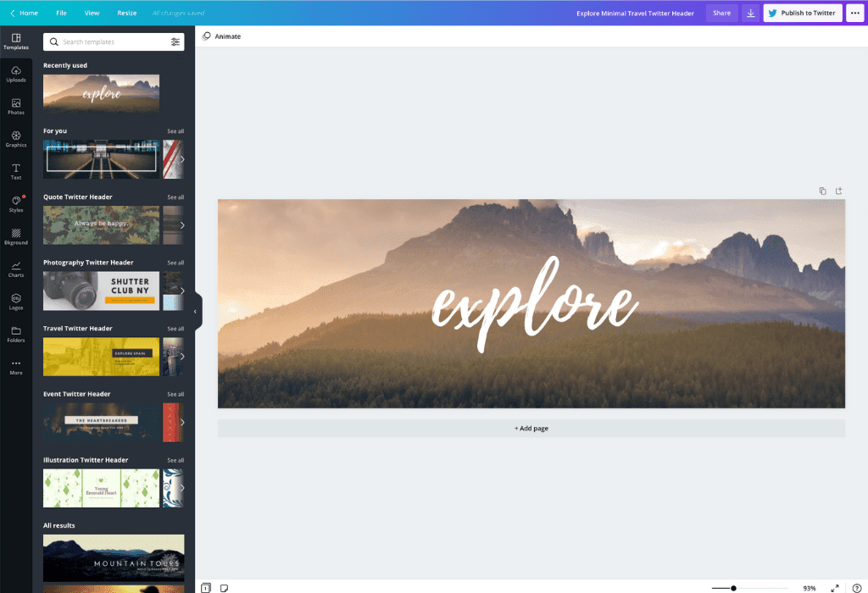The width and height of the screenshot is (868, 593).
Task: Select the Templates panel icon
Action: click(16, 41)
